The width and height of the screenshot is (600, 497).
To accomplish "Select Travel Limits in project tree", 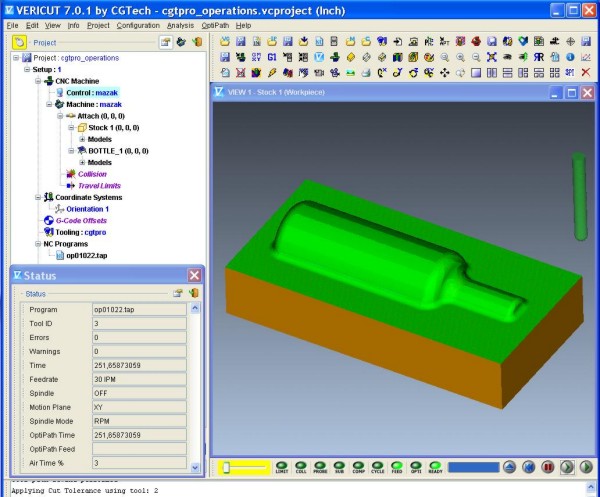I will tap(99, 186).
